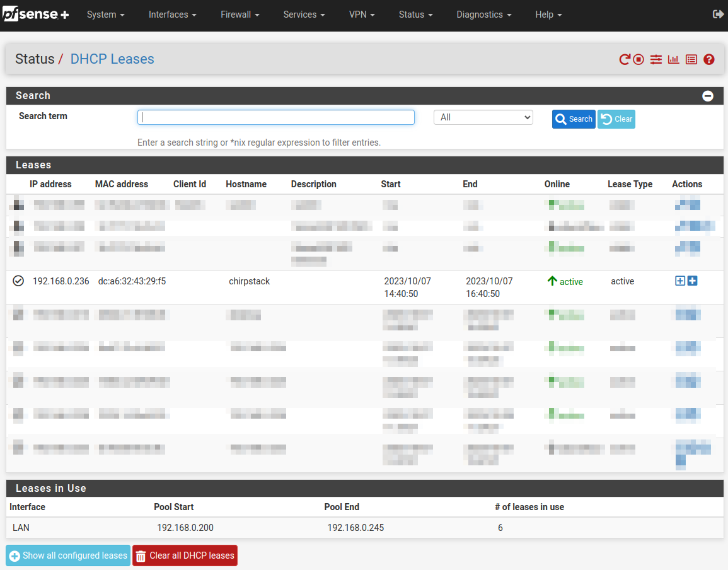Click the red Clear all DHCP leases button

pyautogui.click(x=185, y=555)
